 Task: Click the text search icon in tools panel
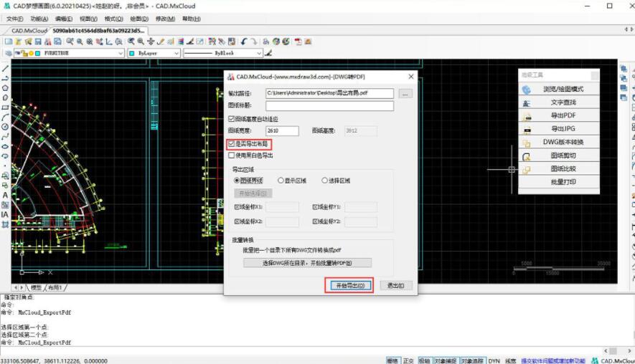click(527, 103)
